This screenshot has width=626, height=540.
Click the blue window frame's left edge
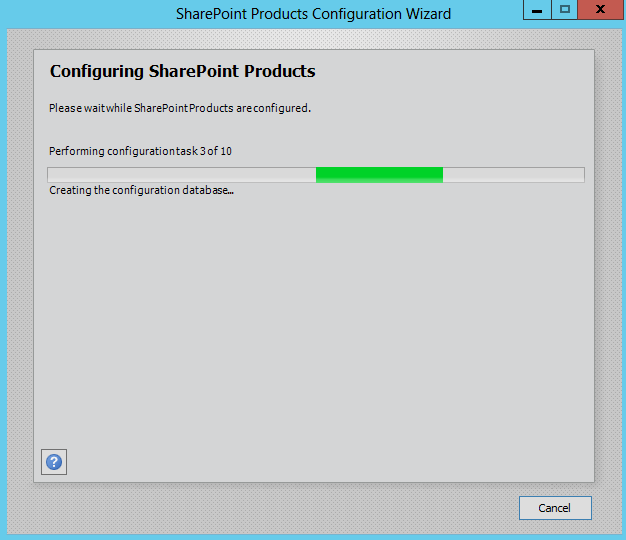3,279
